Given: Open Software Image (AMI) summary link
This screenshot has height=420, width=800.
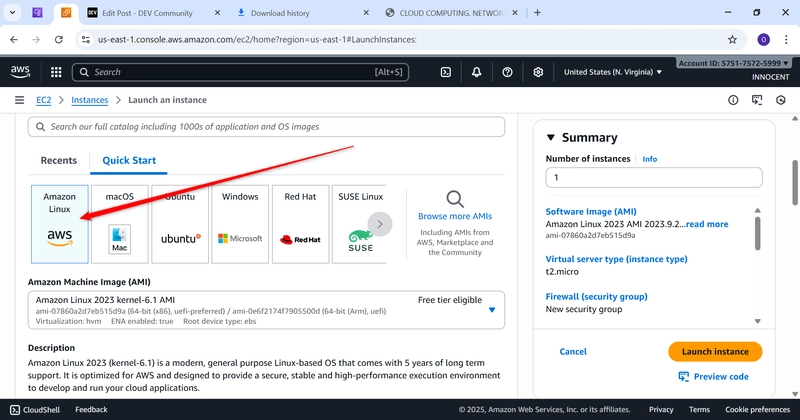Looking at the screenshot, I should [591, 211].
